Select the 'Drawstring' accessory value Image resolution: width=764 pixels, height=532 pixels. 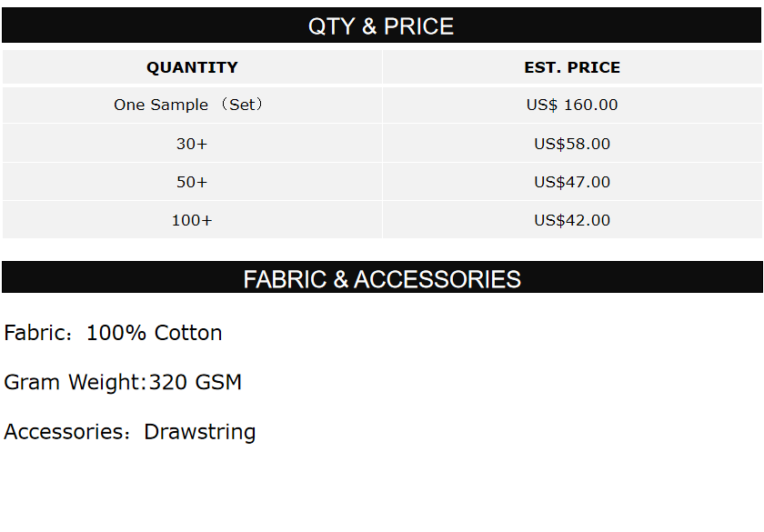point(200,431)
